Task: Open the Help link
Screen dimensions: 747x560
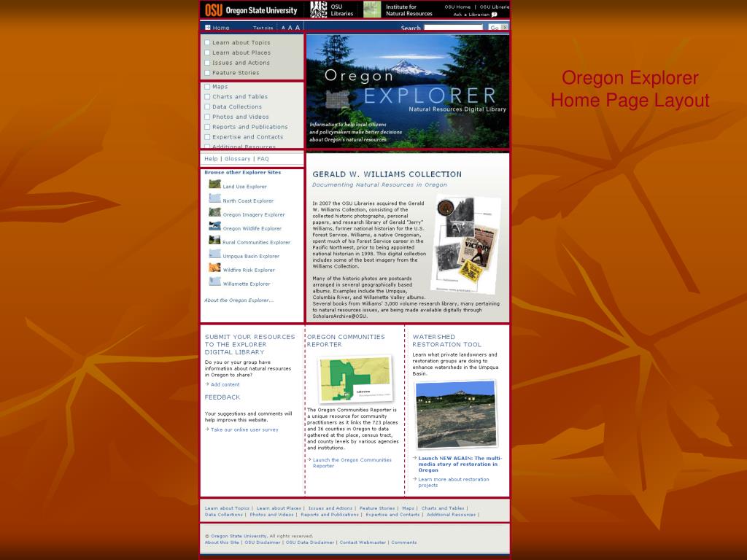Action: [x=211, y=158]
